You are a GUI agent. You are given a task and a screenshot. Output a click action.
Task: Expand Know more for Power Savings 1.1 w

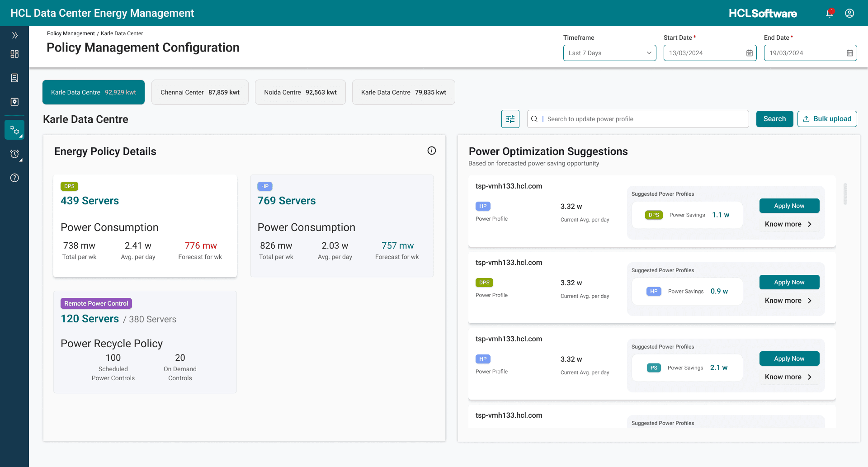point(788,224)
